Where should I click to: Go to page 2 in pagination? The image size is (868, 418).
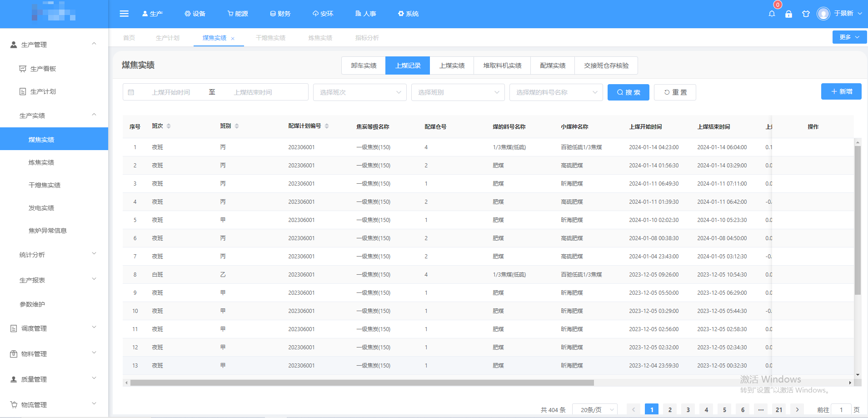point(670,409)
